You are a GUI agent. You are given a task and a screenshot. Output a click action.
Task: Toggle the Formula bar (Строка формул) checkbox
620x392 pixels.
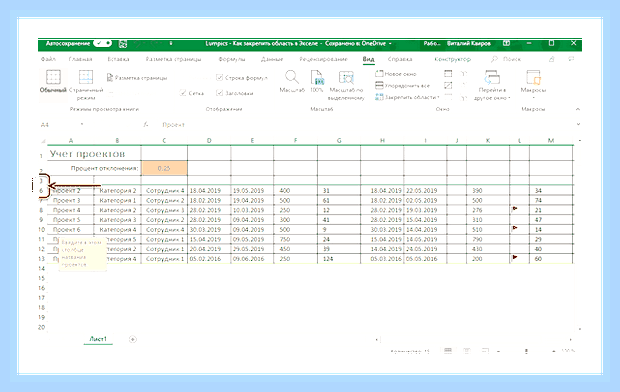(219, 78)
